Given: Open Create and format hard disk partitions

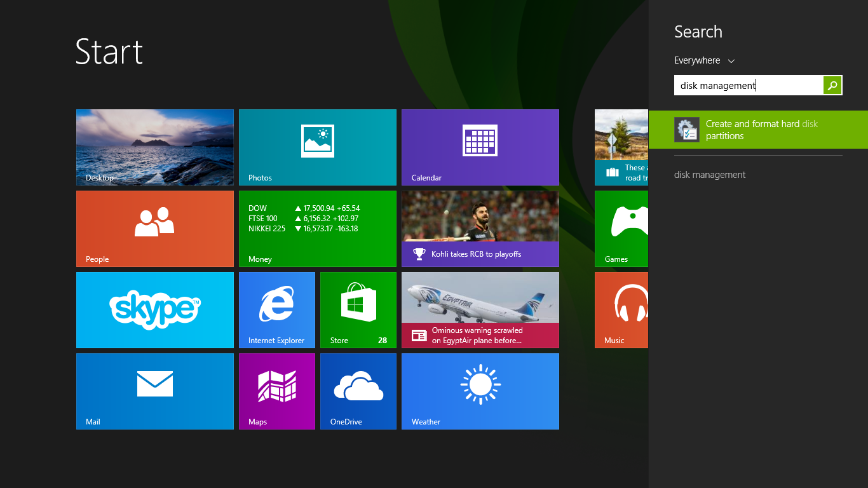Looking at the screenshot, I should click(x=758, y=130).
